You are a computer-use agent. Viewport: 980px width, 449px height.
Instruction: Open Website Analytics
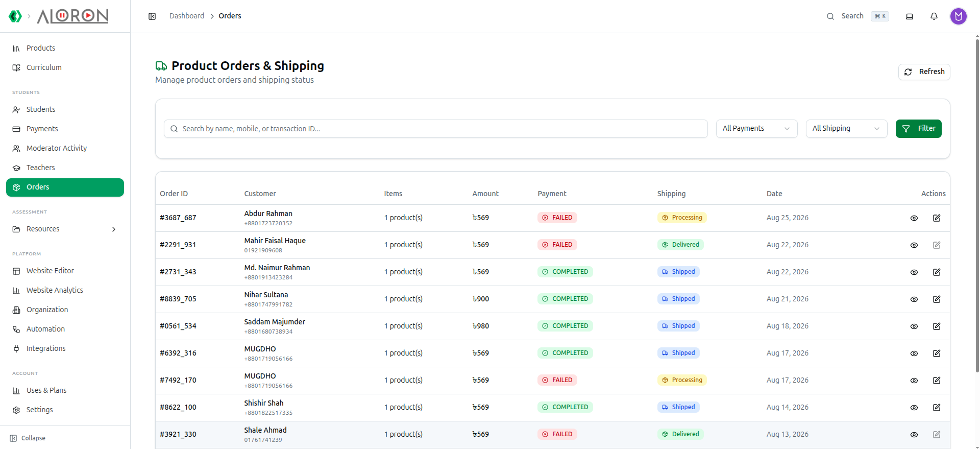(x=65, y=290)
